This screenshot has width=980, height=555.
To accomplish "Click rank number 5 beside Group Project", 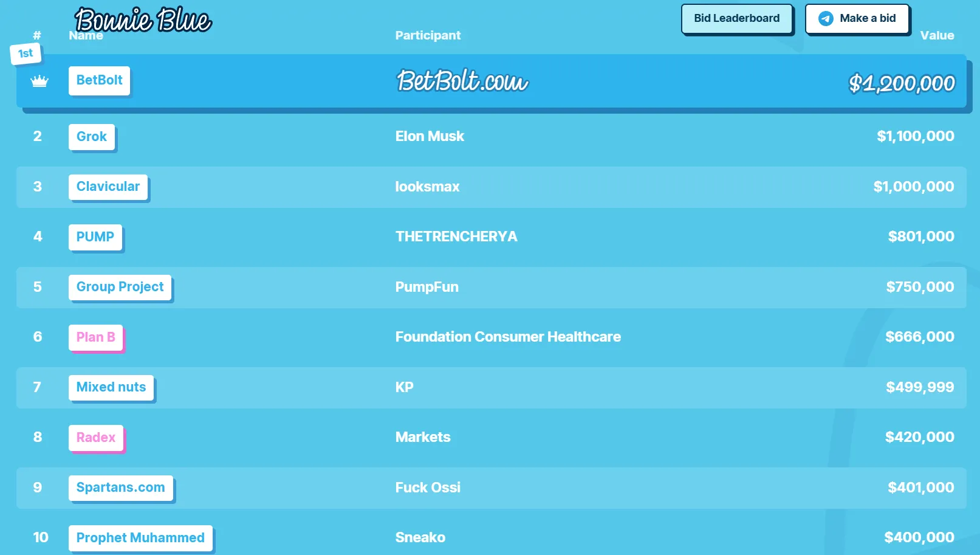I will [x=38, y=287].
